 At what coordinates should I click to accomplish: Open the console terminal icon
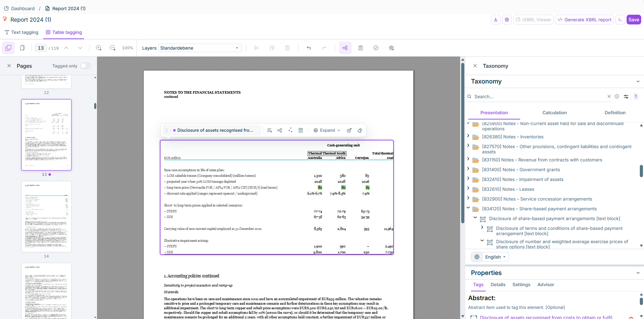[620, 20]
